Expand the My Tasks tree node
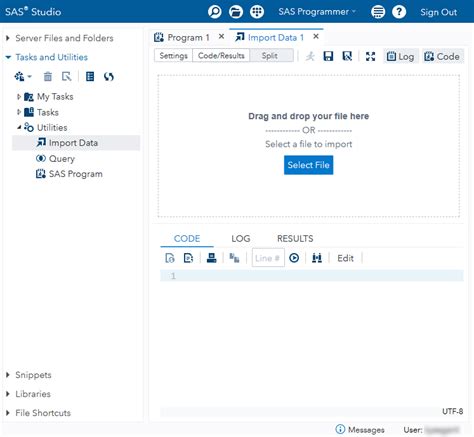This screenshot has width=474, height=437. [x=19, y=97]
